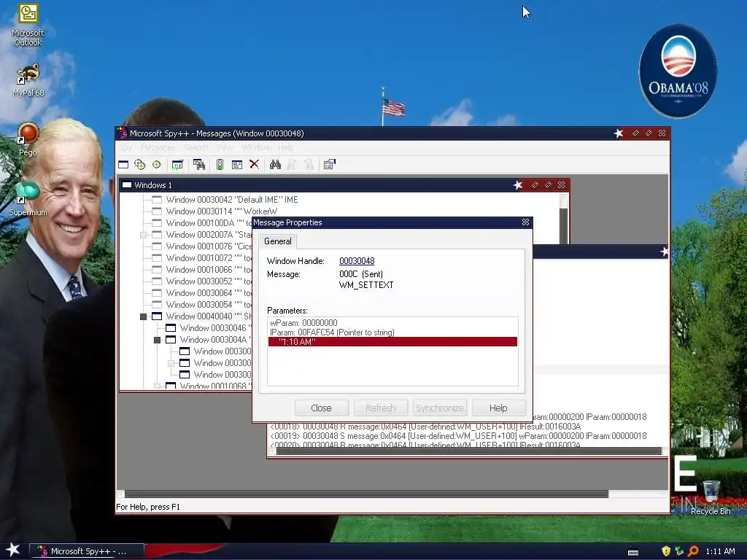Click the Windows 1 title bar icon
Image resolution: width=747 pixels, height=560 pixels.
[x=127, y=185]
